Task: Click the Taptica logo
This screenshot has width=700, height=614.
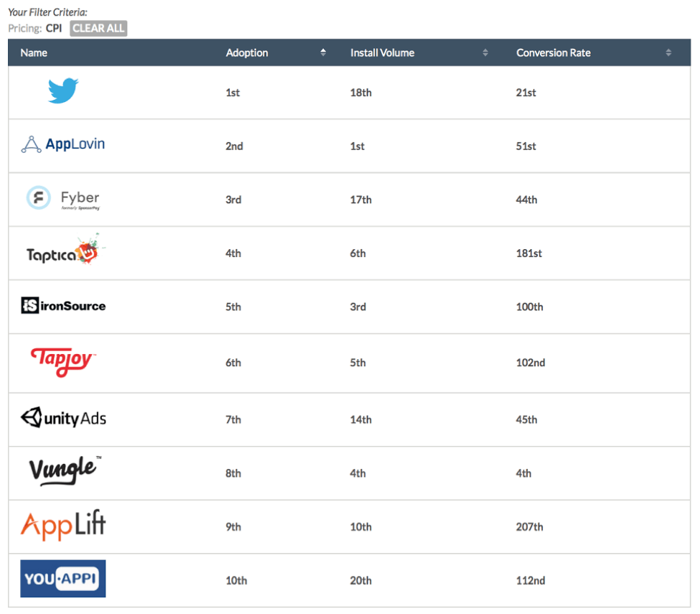Action: tap(63, 251)
